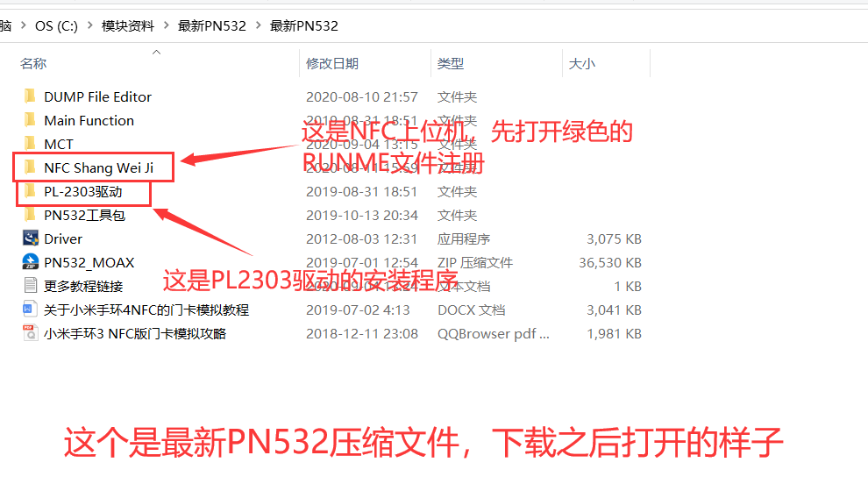
Task: Sort files by 类型 column header
Action: 451,64
